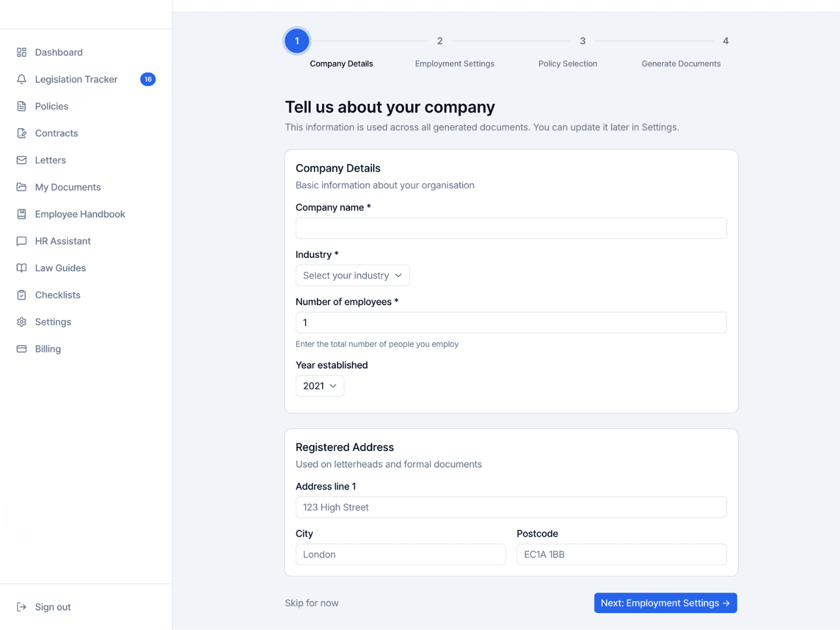Open the Dashboard from the sidebar icon
Viewport: 840px width, 630px height.
coord(22,52)
